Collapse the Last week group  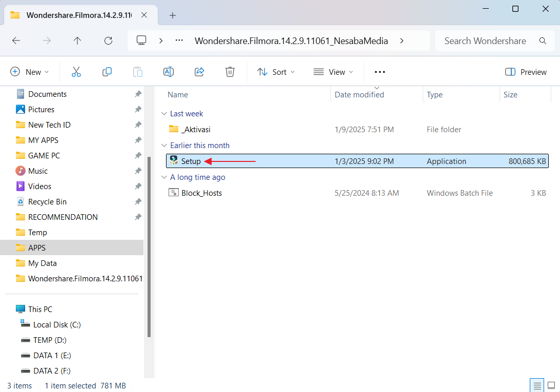click(x=164, y=114)
